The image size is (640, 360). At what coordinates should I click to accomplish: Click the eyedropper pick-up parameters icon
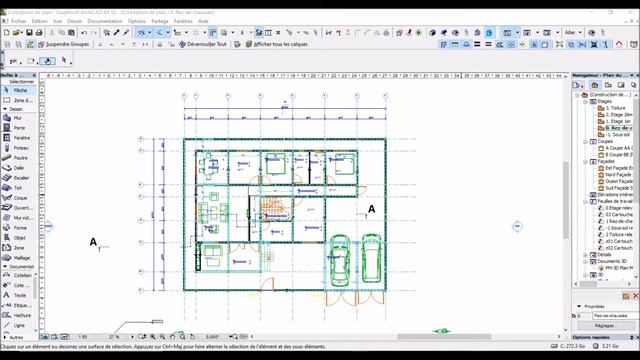pyautogui.click(x=116, y=32)
